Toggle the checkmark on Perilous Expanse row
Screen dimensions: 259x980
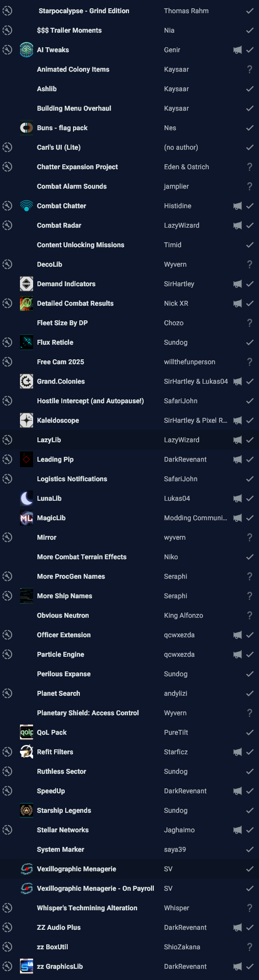click(x=250, y=674)
